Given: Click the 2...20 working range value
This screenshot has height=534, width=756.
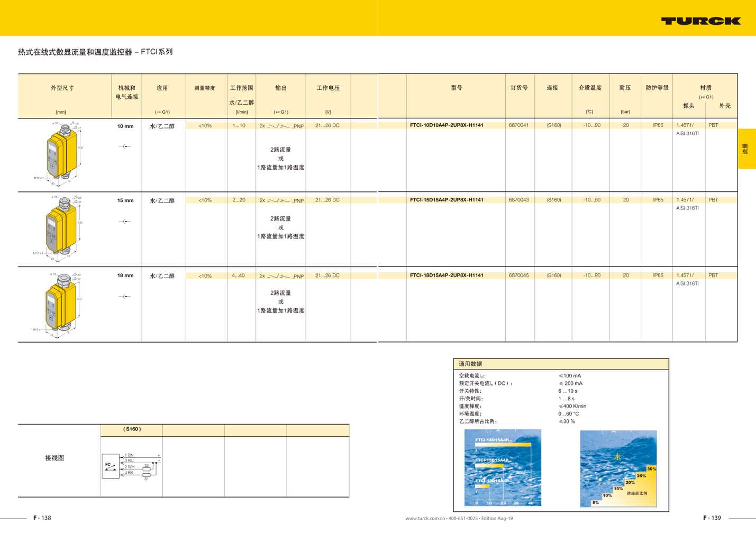Looking at the screenshot, I should [x=239, y=200].
